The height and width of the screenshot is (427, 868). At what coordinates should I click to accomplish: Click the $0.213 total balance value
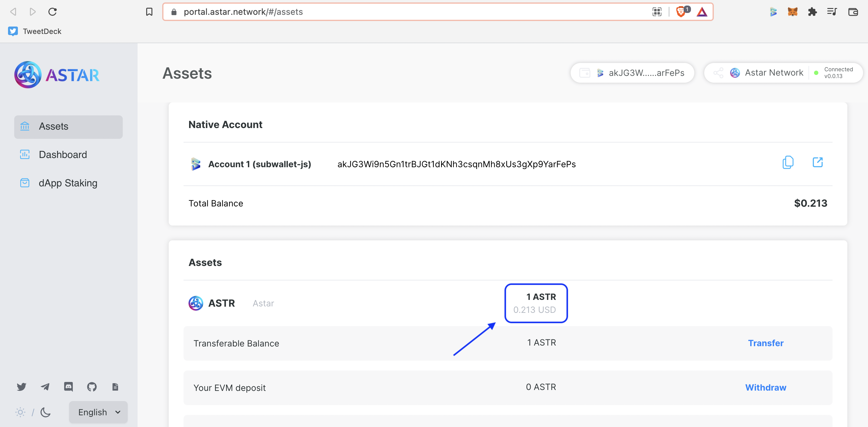tap(810, 203)
